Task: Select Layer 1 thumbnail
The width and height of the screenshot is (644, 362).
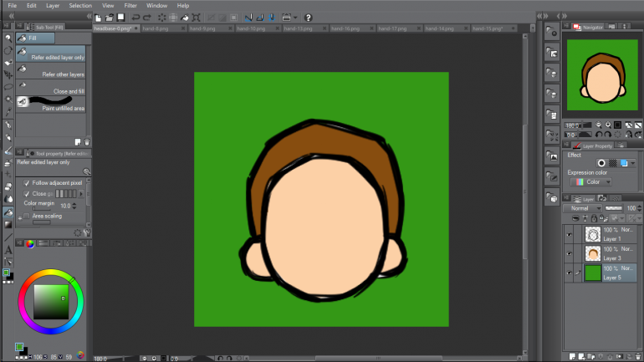Action: [593, 234]
